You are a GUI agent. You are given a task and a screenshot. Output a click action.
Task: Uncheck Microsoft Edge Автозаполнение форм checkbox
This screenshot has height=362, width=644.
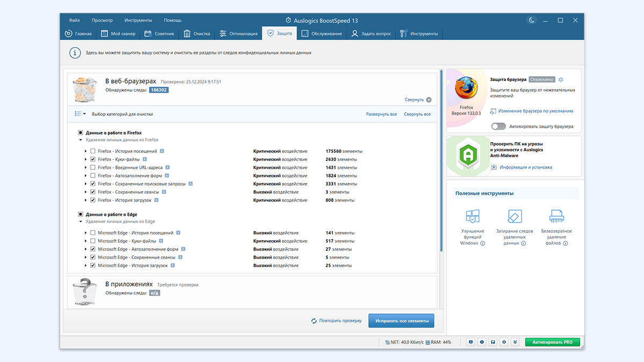point(93,249)
